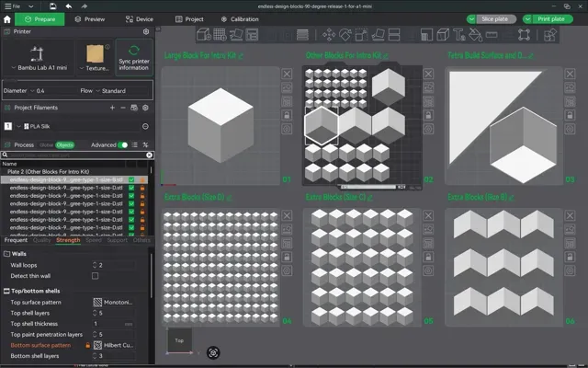Click Sync printer information button

pos(134,57)
